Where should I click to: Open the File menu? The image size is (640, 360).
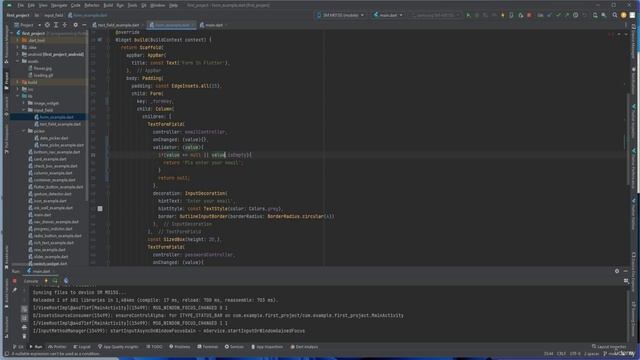point(20,5)
